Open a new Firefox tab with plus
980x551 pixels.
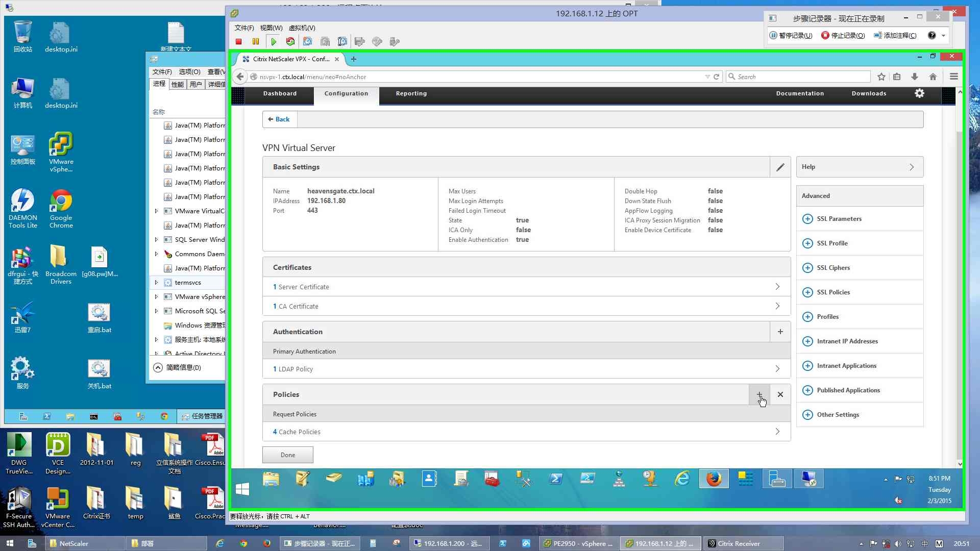[354, 59]
